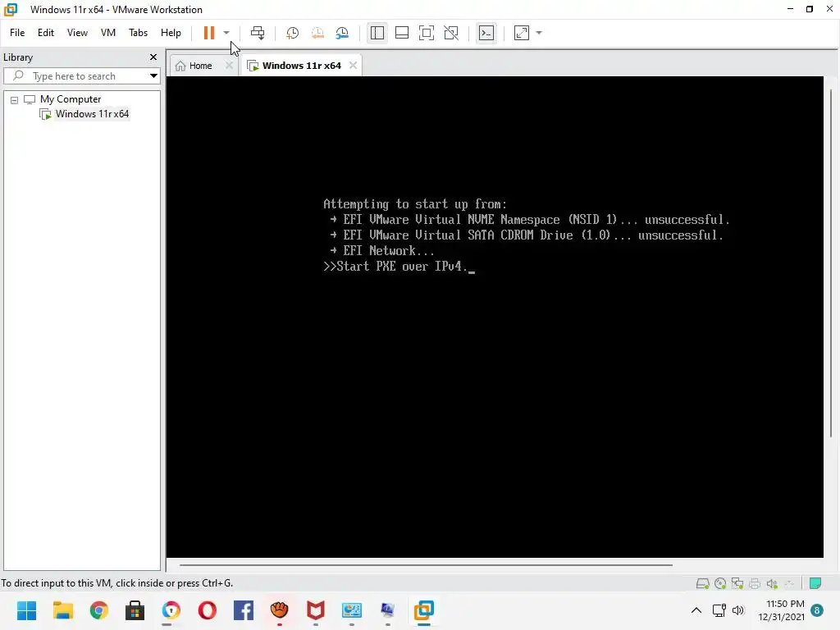Open the notification center badge

(817, 610)
